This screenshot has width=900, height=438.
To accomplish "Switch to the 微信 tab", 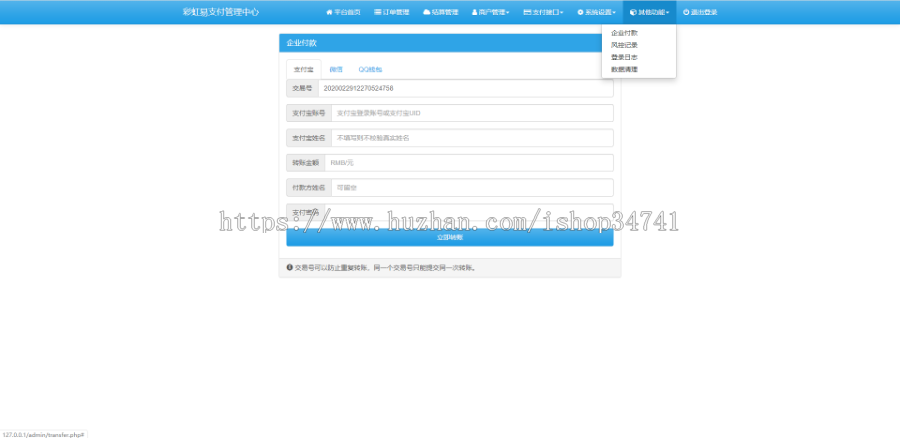I will coord(336,69).
